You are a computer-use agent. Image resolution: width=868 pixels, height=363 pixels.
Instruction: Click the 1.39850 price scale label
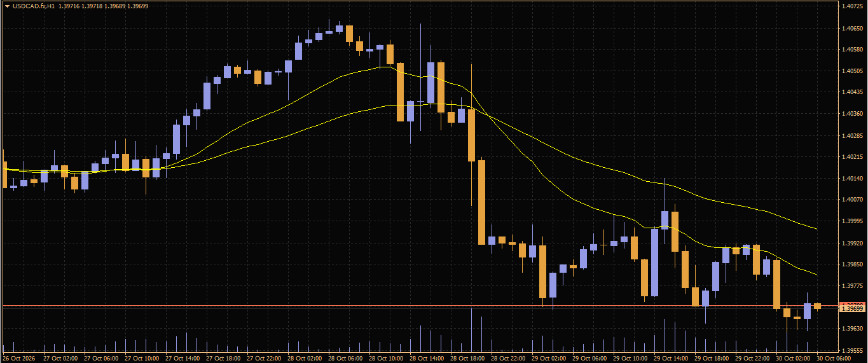tap(851, 264)
